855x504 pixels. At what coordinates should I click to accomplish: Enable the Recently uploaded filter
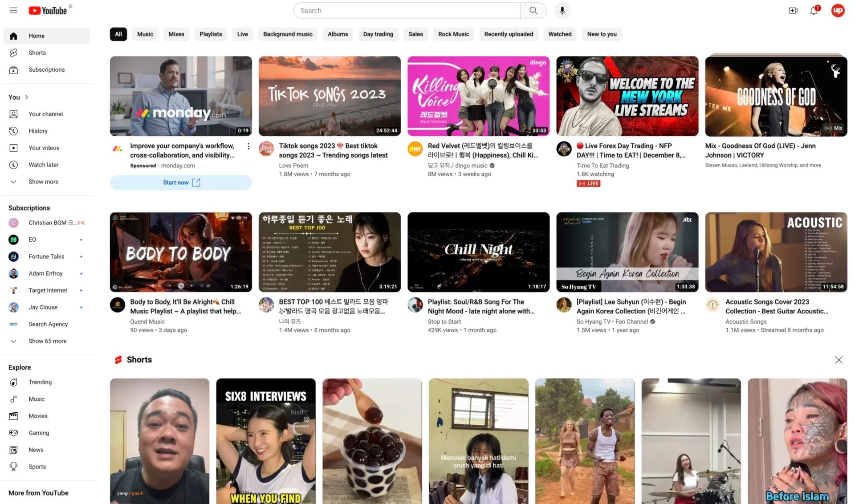click(x=509, y=34)
